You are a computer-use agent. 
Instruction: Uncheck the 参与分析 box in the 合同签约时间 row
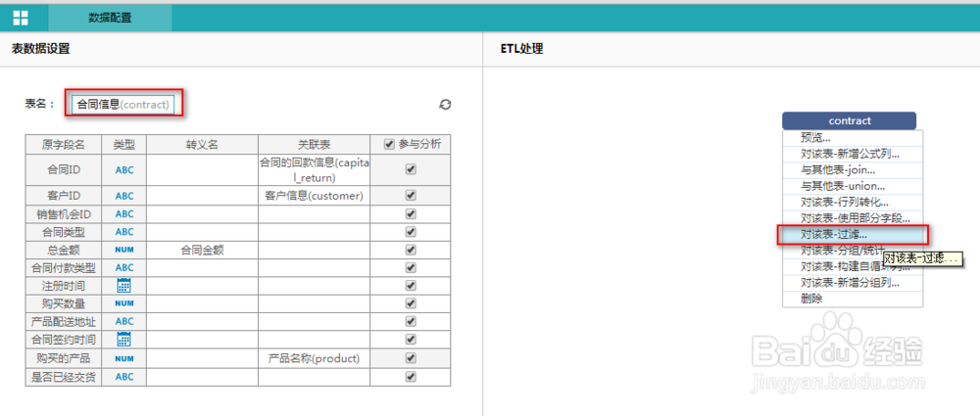[x=411, y=340]
